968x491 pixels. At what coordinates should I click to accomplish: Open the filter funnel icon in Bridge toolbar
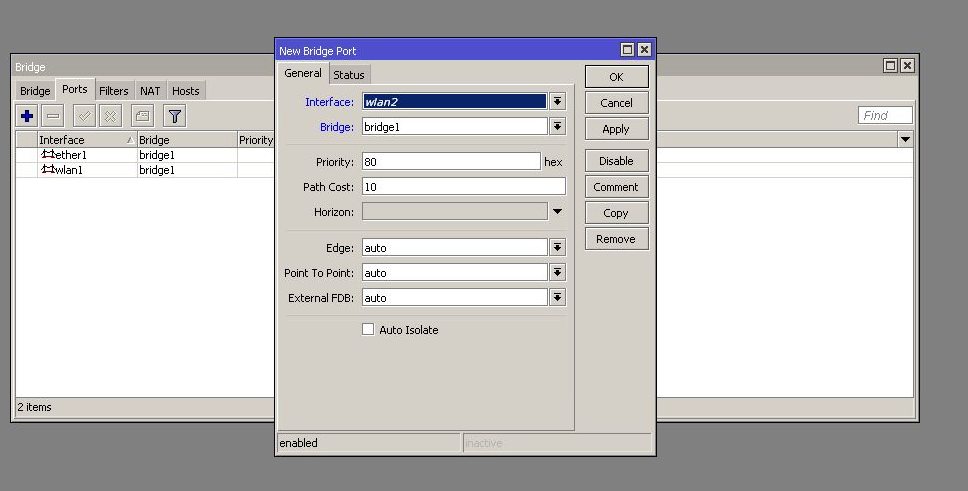pos(175,115)
